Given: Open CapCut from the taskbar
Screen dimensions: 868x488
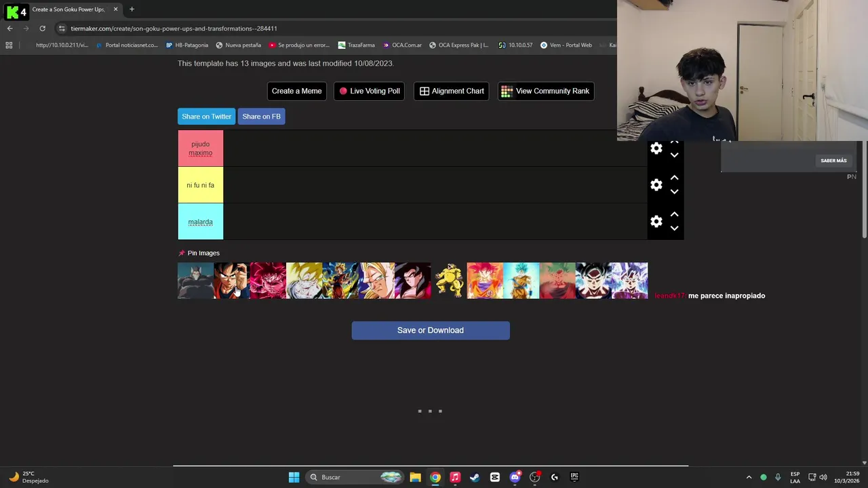Looking at the screenshot, I should click(495, 477).
